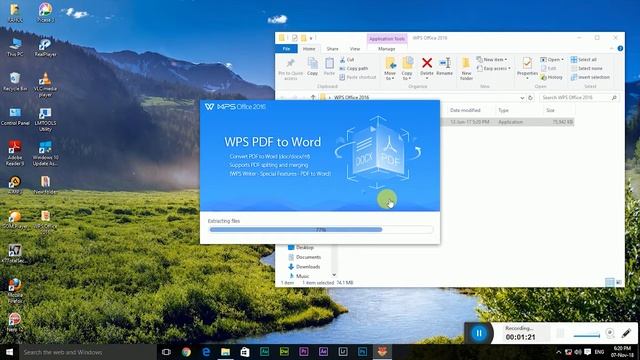
Task: Switch to the View ribbon tab
Action: [355, 49]
